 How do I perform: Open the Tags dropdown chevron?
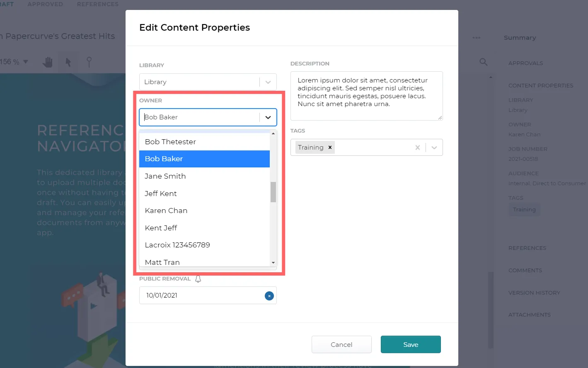point(434,148)
